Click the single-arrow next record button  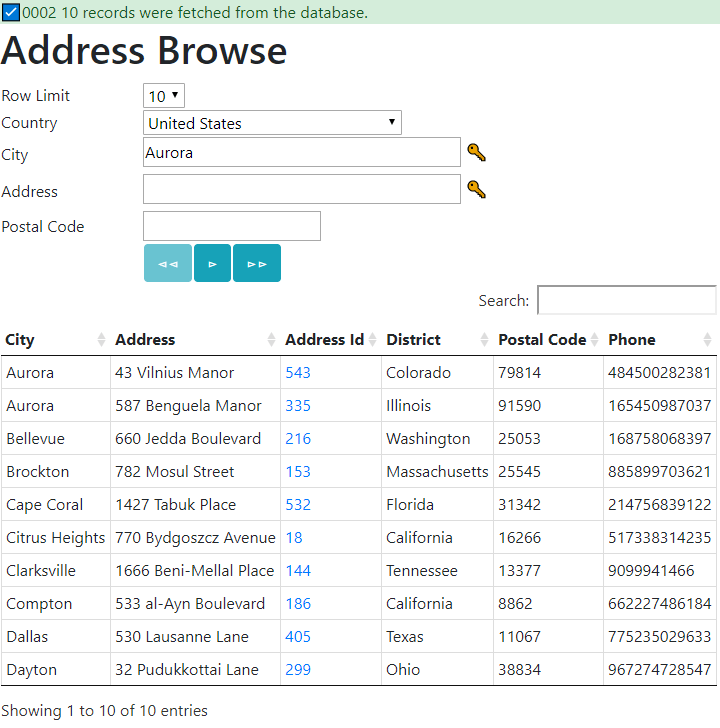[x=212, y=264]
